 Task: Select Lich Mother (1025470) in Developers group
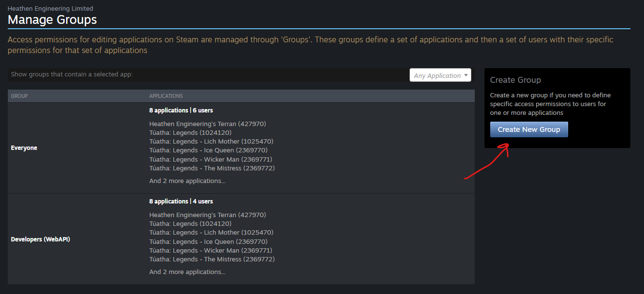pyautogui.click(x=211, y=233)
